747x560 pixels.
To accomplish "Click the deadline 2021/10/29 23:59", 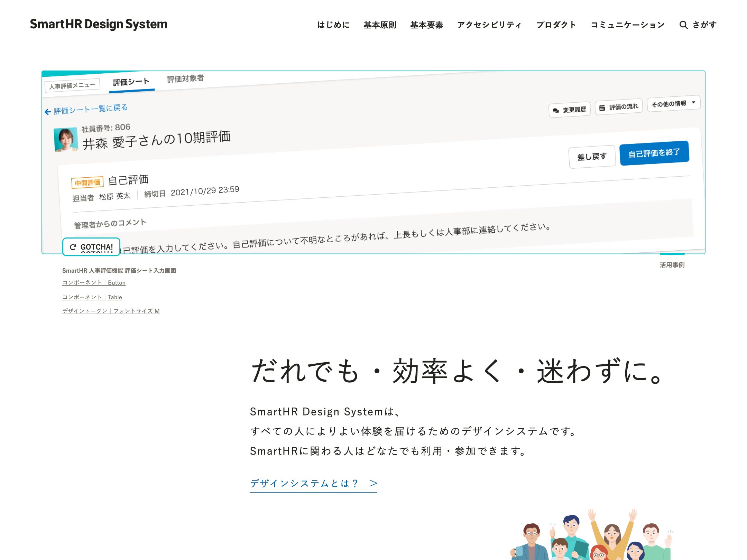I will pyautogui.click(x=205, y=190).
